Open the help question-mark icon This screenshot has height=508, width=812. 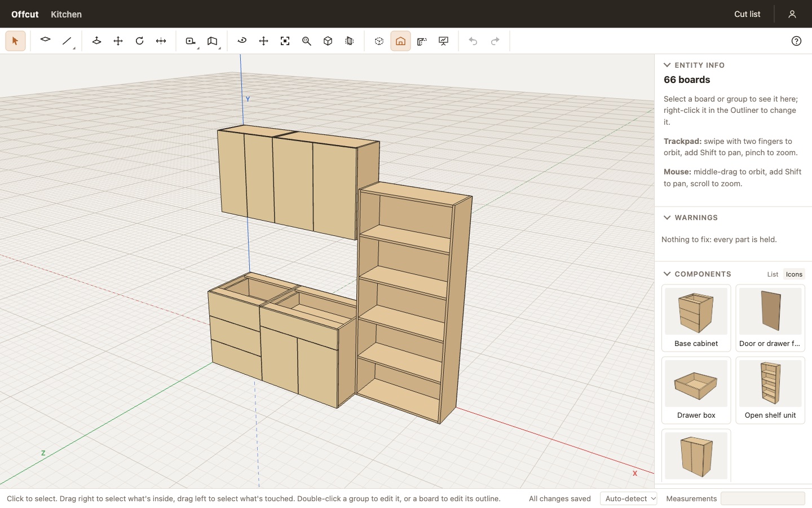[796, 41]
